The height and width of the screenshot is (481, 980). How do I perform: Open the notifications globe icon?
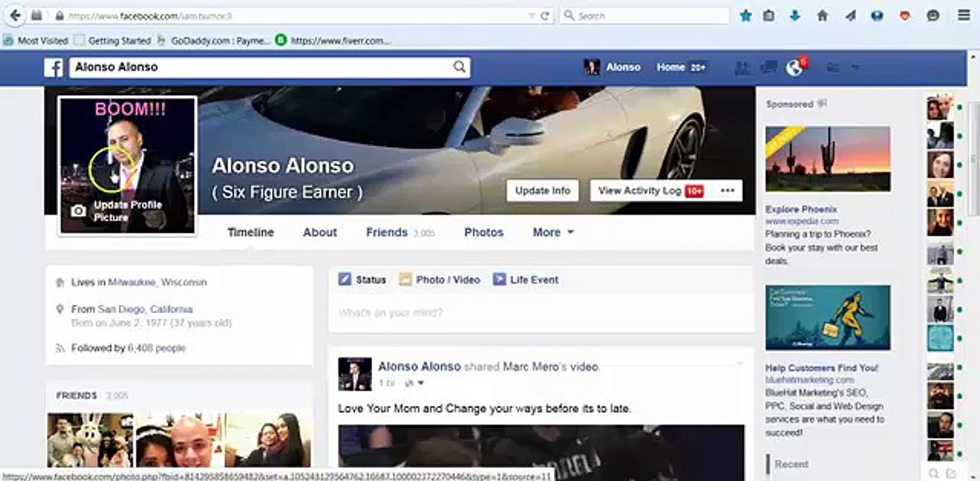point(794,67)
